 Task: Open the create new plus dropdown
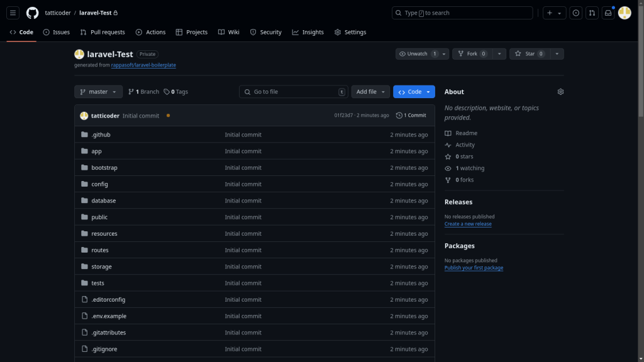[554, 13]
